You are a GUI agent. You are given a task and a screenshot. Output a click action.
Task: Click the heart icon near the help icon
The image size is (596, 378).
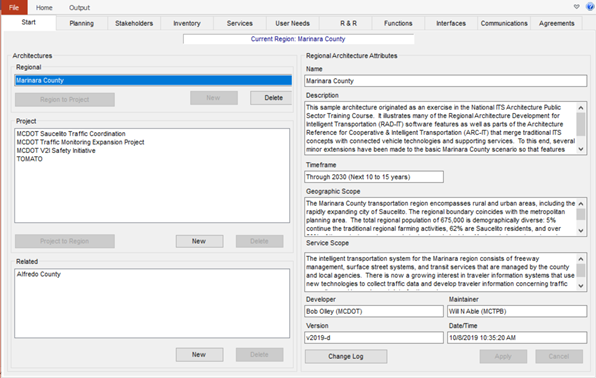[577, 6]
